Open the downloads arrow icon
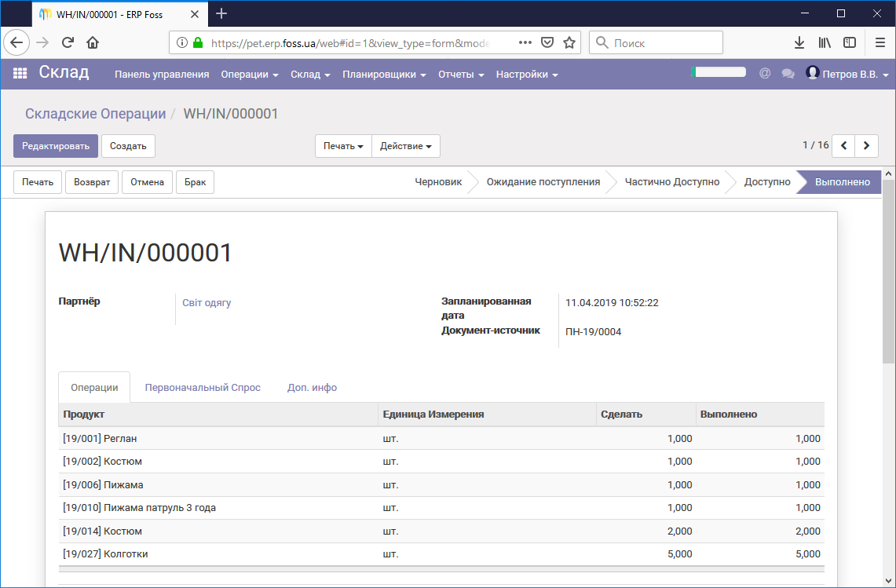896x588 pixels. click(799, 43)
